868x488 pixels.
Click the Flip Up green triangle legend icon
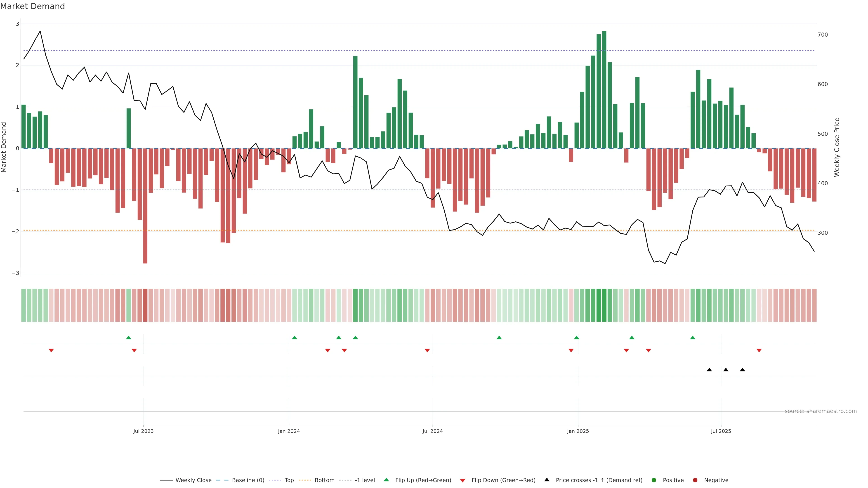tap(387, 480)
